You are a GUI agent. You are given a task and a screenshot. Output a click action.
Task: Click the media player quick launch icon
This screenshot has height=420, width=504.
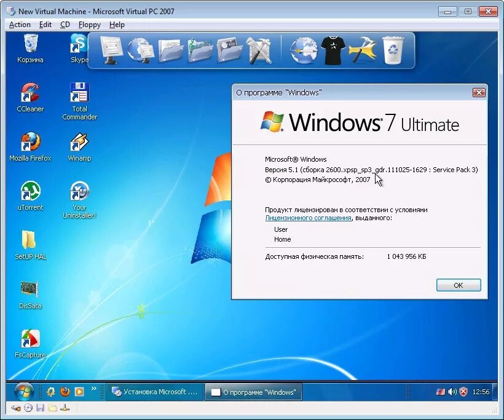pos(79,391)
